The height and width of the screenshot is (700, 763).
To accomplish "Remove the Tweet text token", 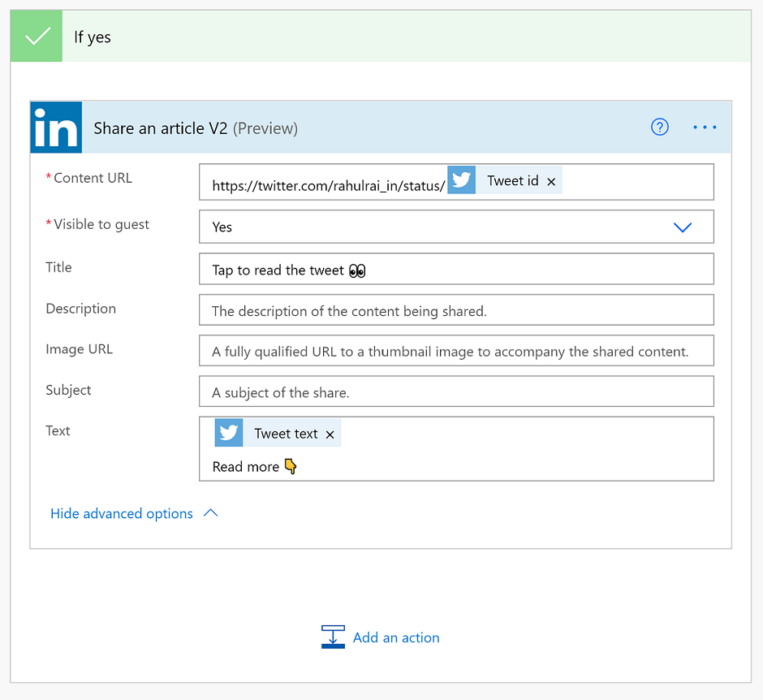I will pos(330,434).
